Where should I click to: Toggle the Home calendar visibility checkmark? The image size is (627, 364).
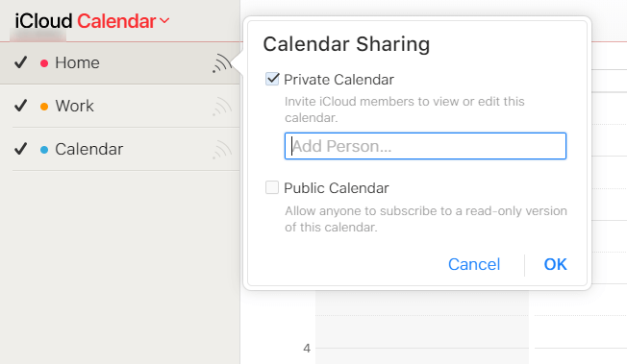(x=21, y=62)
